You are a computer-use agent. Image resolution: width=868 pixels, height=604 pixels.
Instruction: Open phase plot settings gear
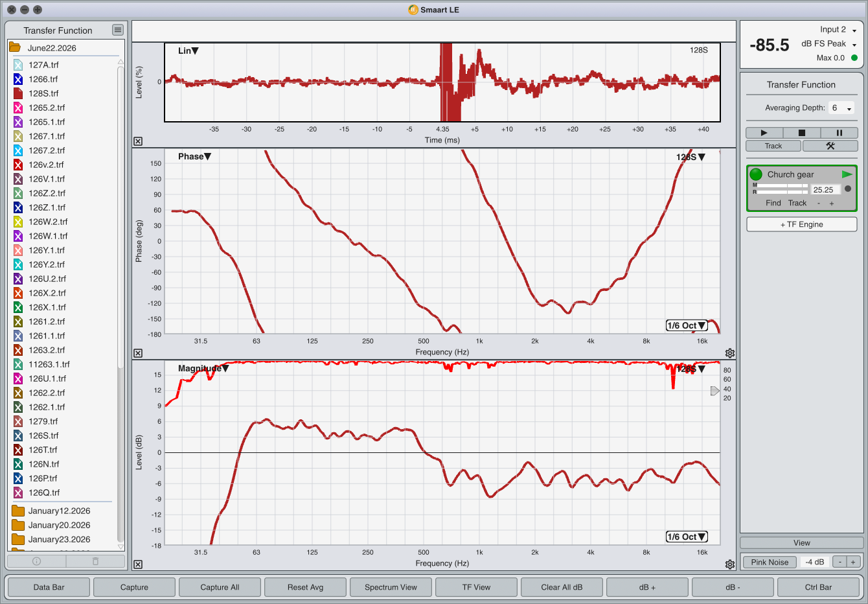tap(730, 353)
